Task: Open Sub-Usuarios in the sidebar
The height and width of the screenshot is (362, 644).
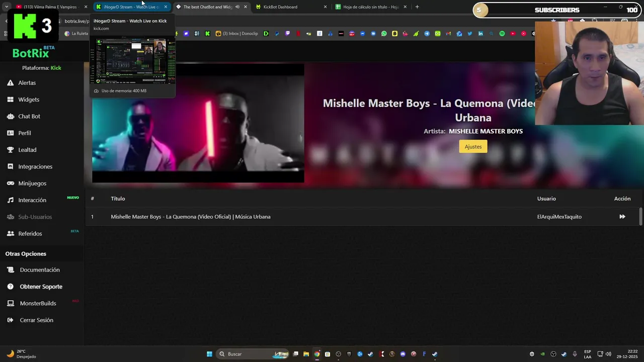Action: coord(35,217)
